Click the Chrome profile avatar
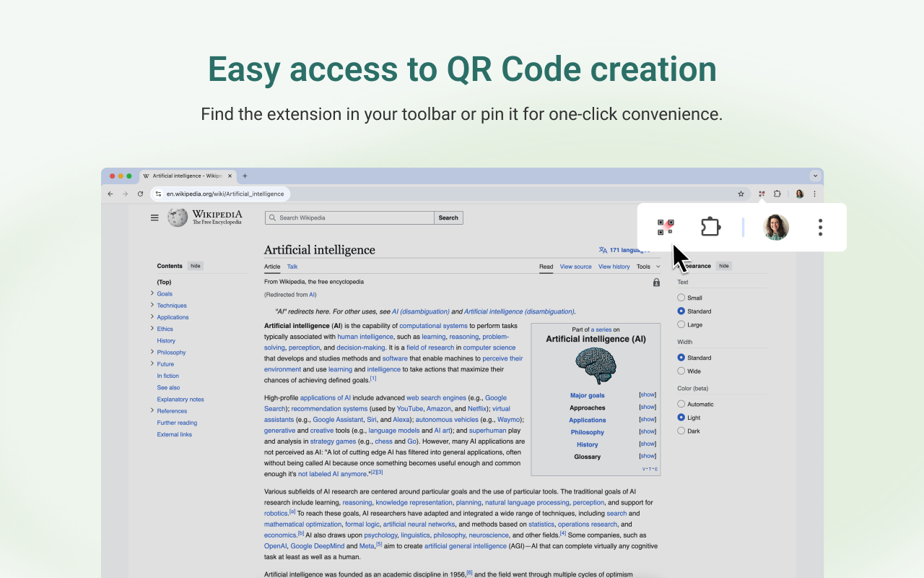 tap(775, 226)
